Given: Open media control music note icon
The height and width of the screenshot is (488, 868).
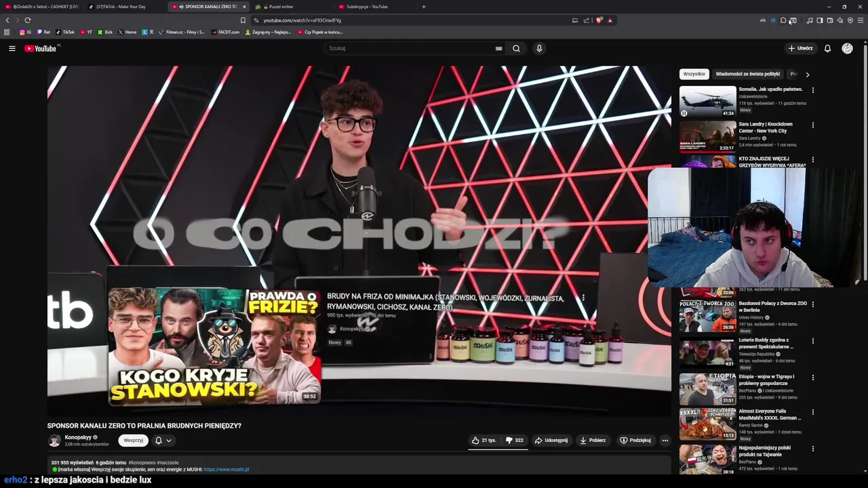Looking at the screenshot, I should (x=810, y=20).
